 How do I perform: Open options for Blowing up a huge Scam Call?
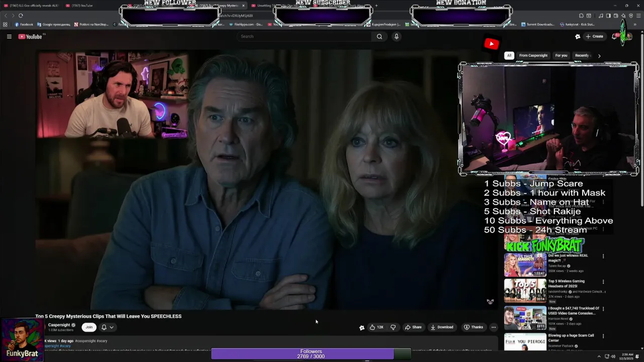click(x=603, y=336)
